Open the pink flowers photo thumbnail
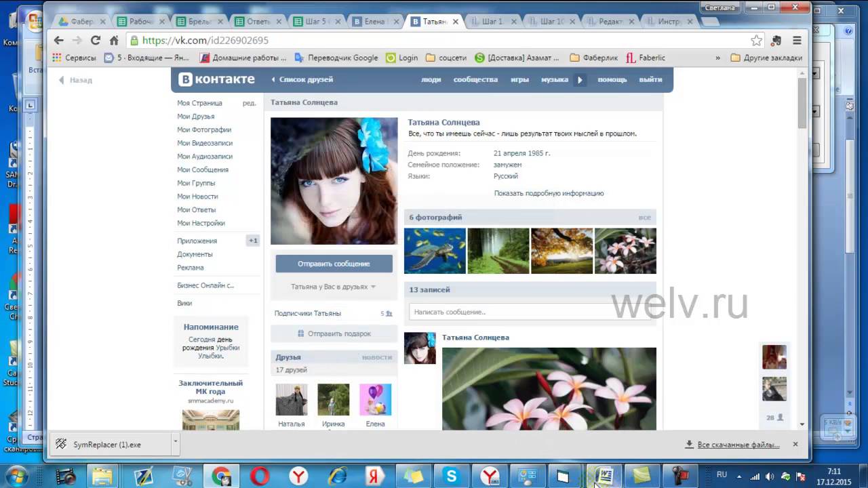 [625, 251]
